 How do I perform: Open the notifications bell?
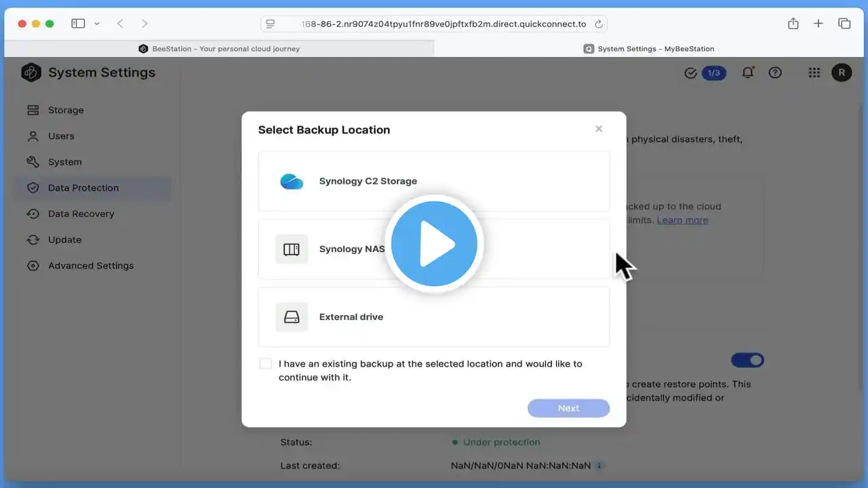tap(748, 73)
